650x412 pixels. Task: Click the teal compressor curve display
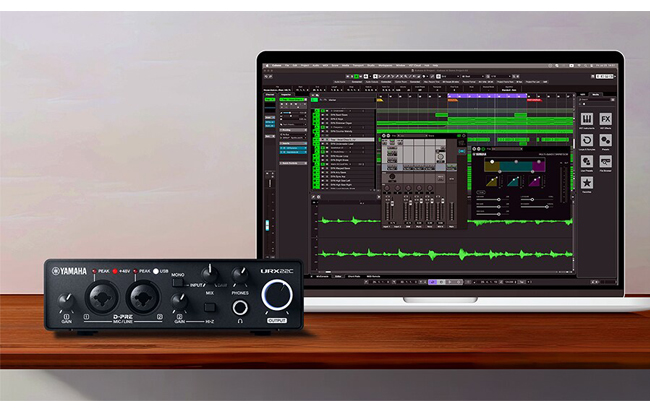click(x=513, y=182)
